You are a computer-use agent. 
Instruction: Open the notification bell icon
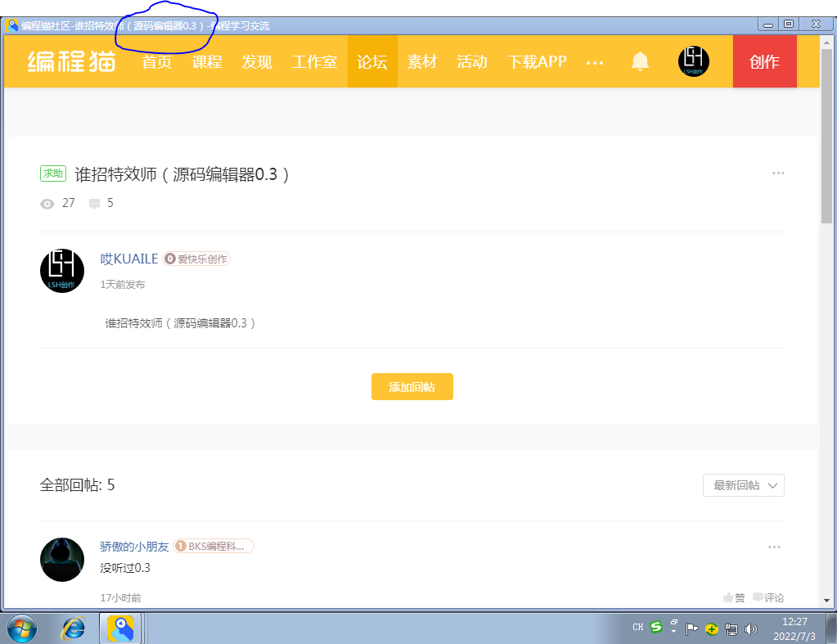pyautogui.click(x=640, y=61)
